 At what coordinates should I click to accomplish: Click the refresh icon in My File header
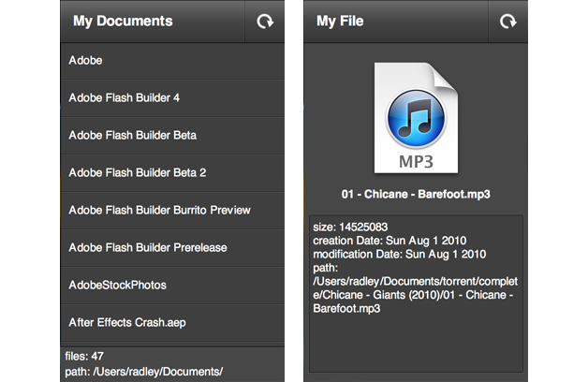508,21
